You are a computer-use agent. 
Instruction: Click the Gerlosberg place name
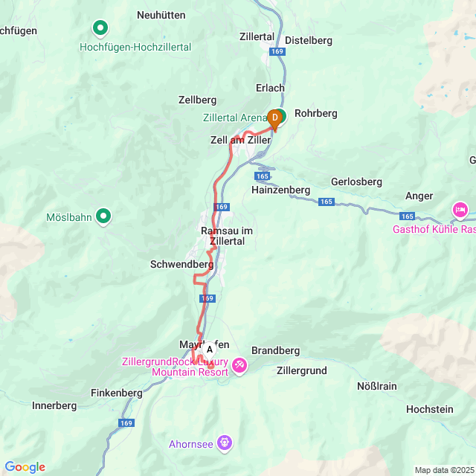(356, 181)
